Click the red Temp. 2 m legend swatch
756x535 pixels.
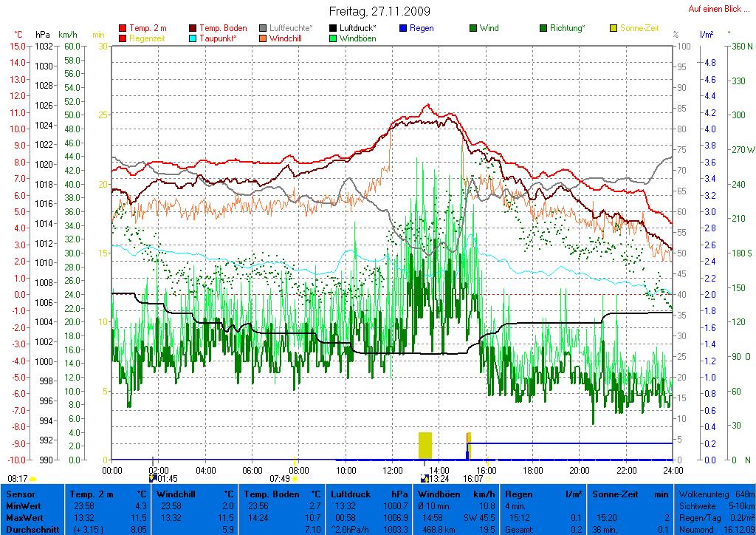tap(123, 28)
